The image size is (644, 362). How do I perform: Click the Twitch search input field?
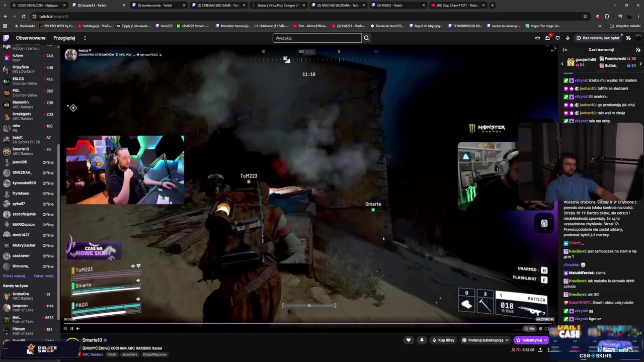pyautogui.click(x=317, y=38)
